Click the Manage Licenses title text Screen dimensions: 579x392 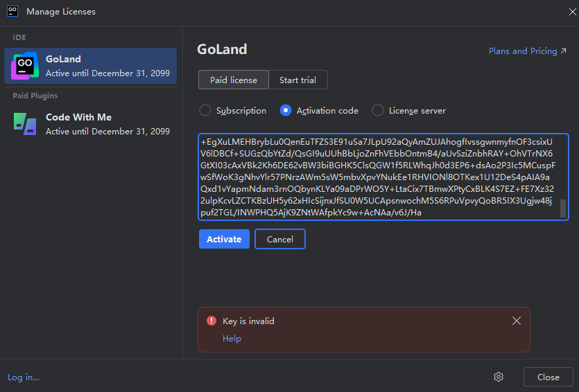(61, 12)
